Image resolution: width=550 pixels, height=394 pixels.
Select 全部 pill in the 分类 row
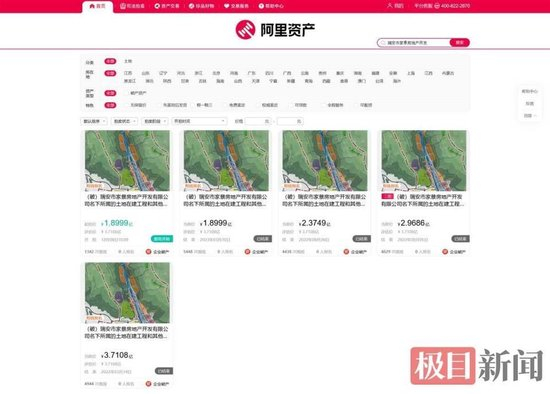[110, 61]
